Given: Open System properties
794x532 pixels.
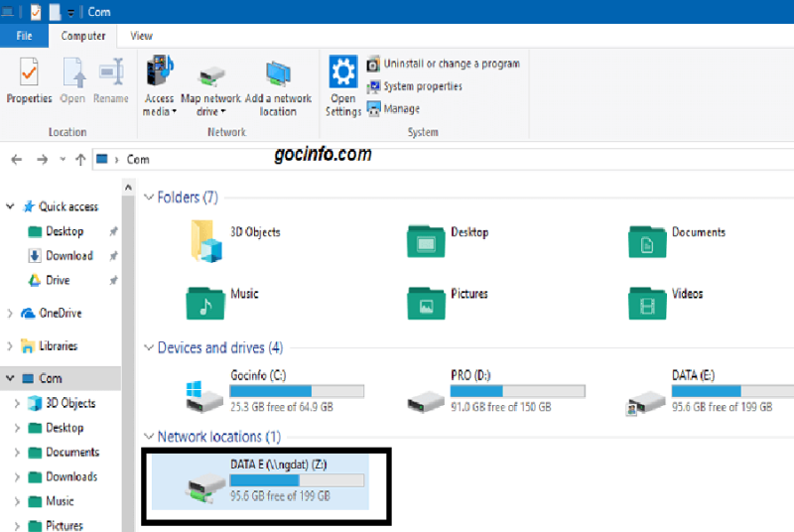Looking at the screenshot, I should 415,86.
